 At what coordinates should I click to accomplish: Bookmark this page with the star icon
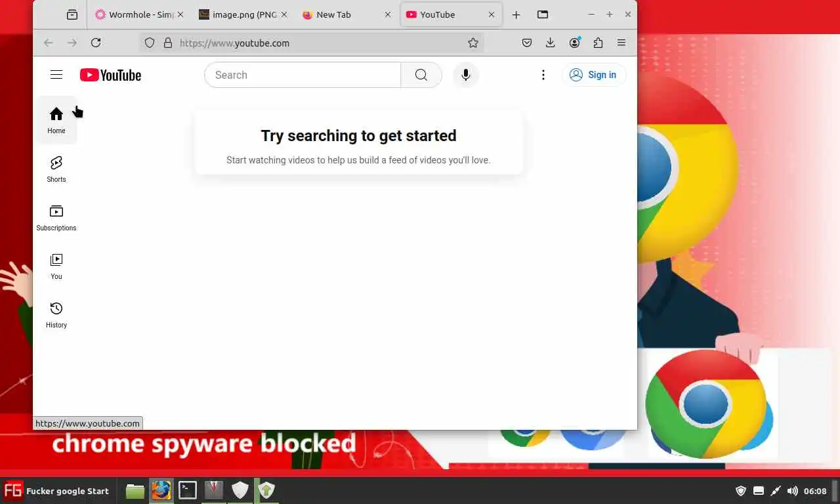[x=473, y=43]
